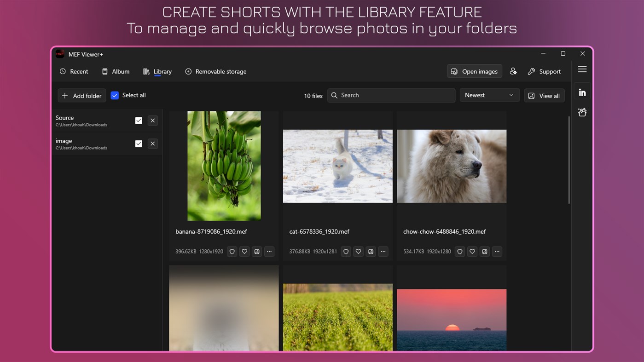
Task: Click the image preview icon under banana-8719086_1920.mef
Action: click(256, 252)
